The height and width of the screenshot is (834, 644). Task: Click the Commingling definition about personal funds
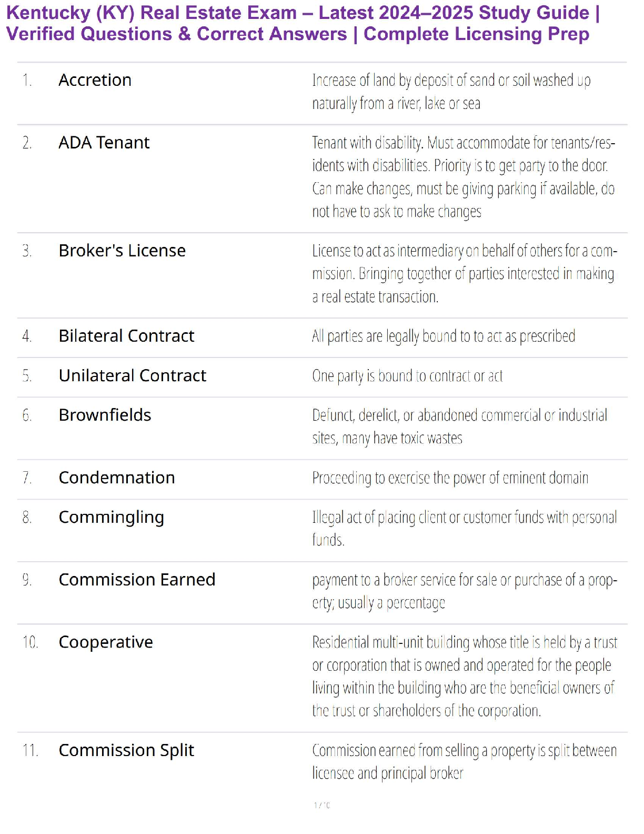coord(464,528)
